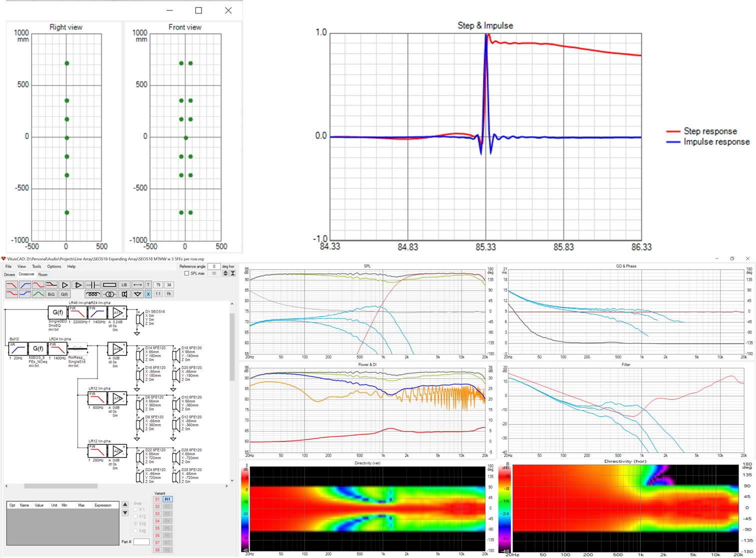756x558 pixels.
Task: Add low-shelf red filter in second toolbar row
Action: (x=11, y=294)
